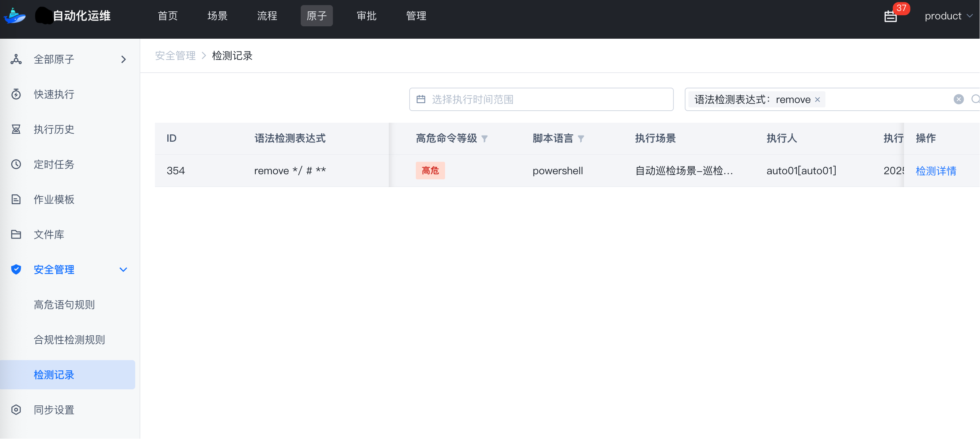This screenshot has height=439, width=980.
Task: Click the ship logo icon
Action: [x=15, y=16]
